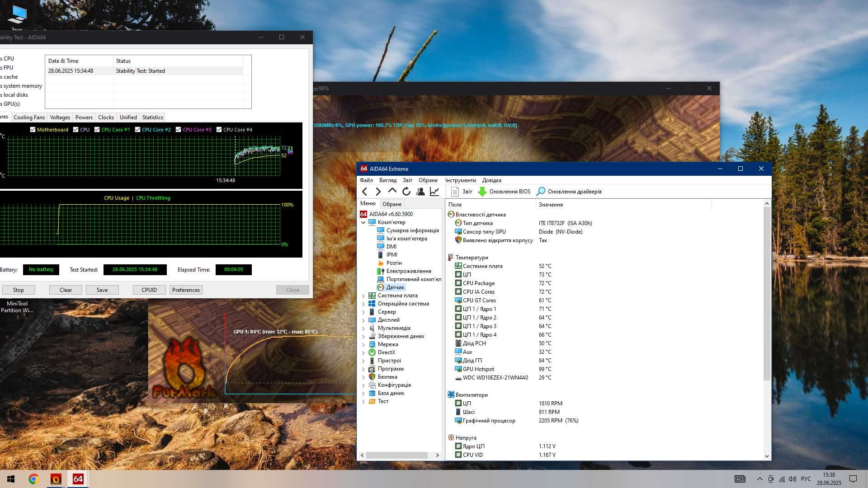This screenshot has width=868, height=488.
Task: Click the Clear button
Action: click(66, 290)
